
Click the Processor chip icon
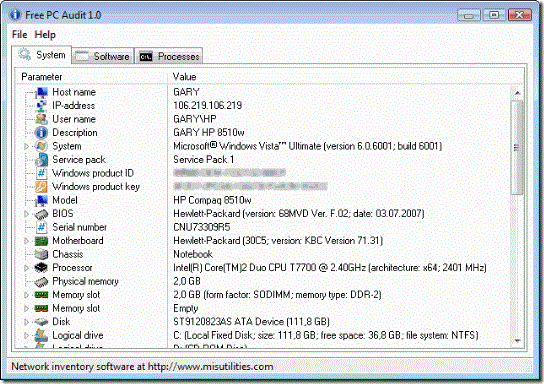pyautogui.click(x=41, y=268)
